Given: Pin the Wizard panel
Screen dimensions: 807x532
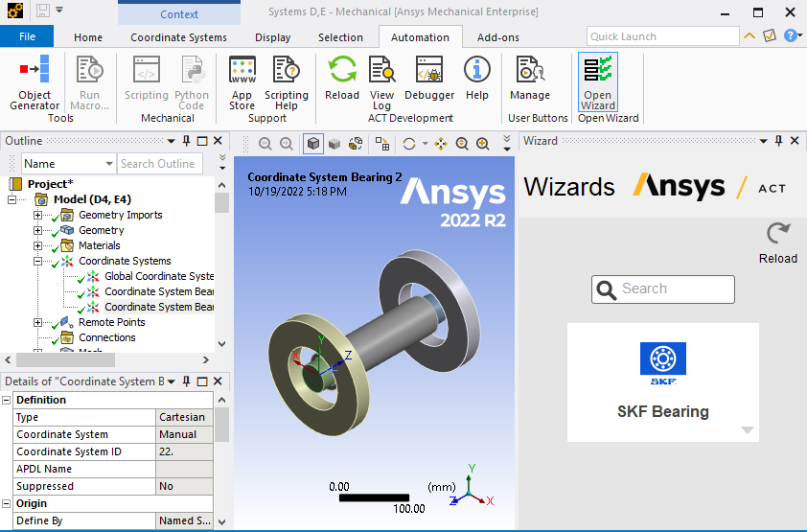Looking at the screenshot, I should tap(778, 141).
